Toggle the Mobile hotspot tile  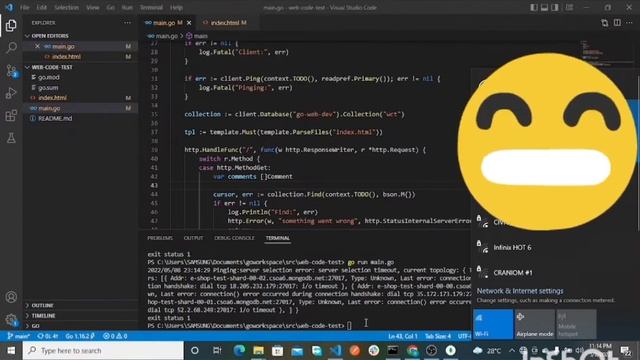pos(576,324)
